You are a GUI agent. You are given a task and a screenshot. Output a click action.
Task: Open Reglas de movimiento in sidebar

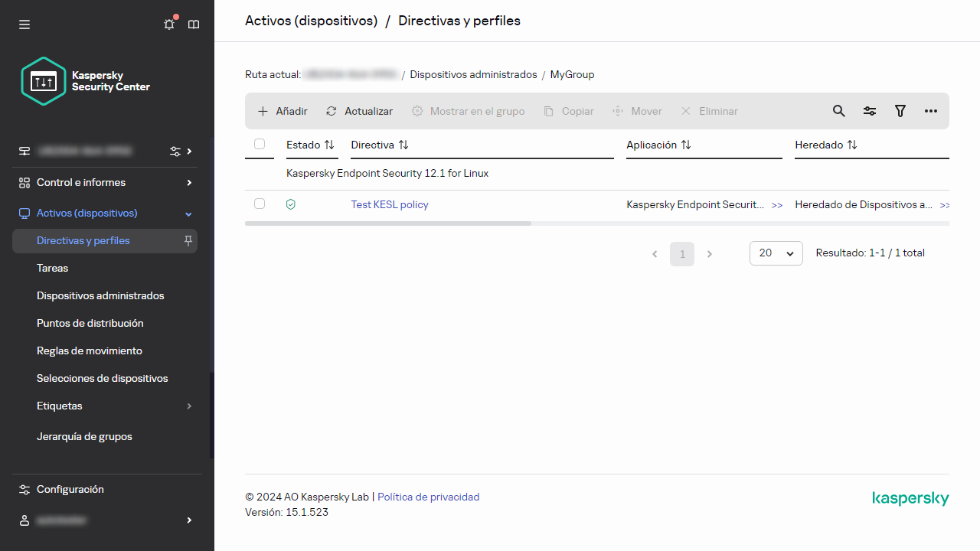click(90, 350)
